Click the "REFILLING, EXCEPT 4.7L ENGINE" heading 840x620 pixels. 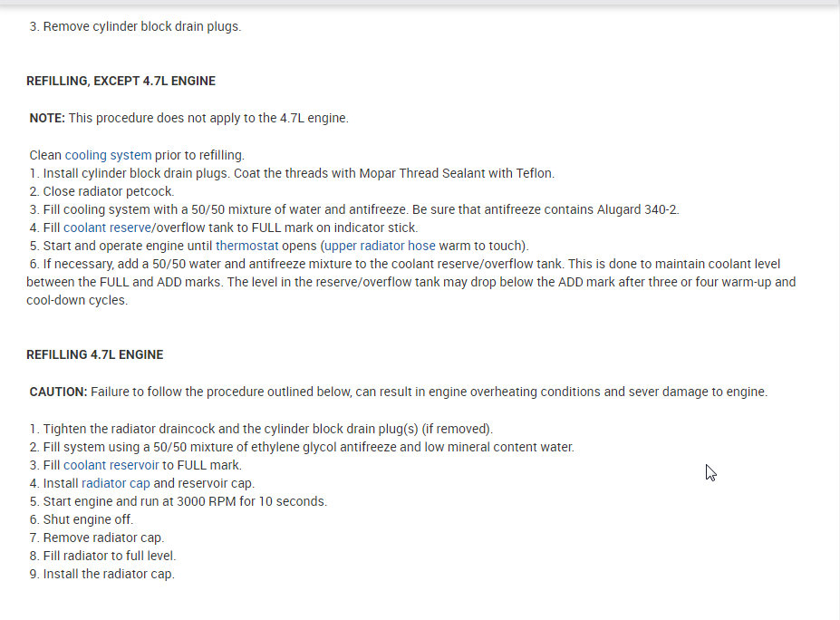tap(121, 81)
